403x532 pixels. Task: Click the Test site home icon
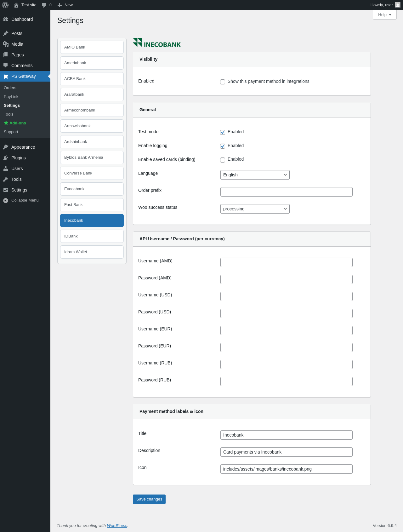tap(16, 5)
